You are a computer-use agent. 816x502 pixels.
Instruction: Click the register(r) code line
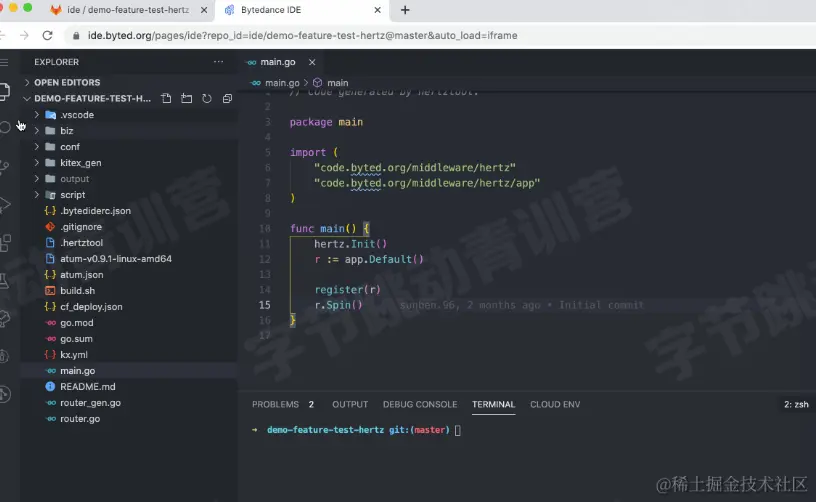point(347,289)
